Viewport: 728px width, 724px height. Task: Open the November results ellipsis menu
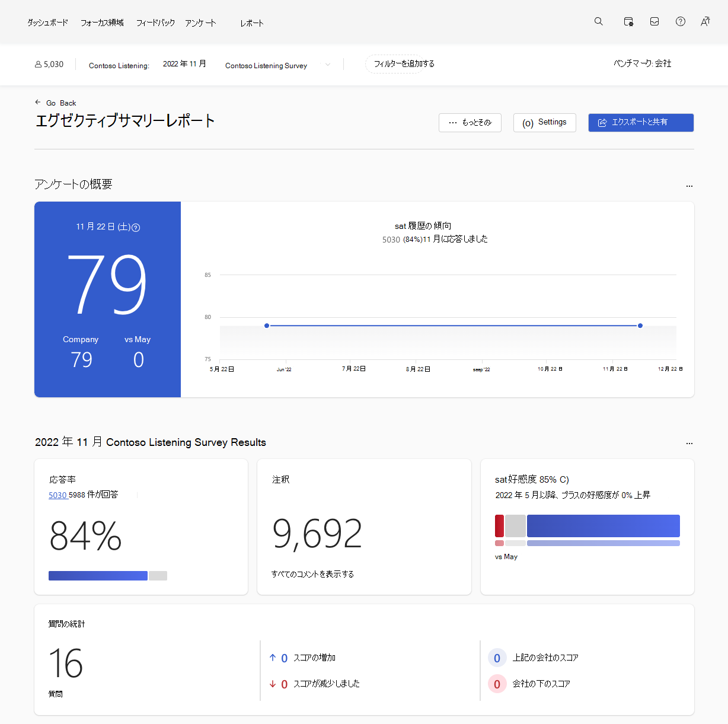tap(689, 443)
